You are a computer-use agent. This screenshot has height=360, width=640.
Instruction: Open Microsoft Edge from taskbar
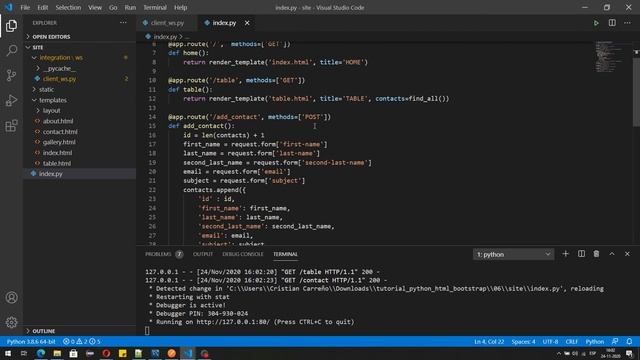[x=41, y=353]
